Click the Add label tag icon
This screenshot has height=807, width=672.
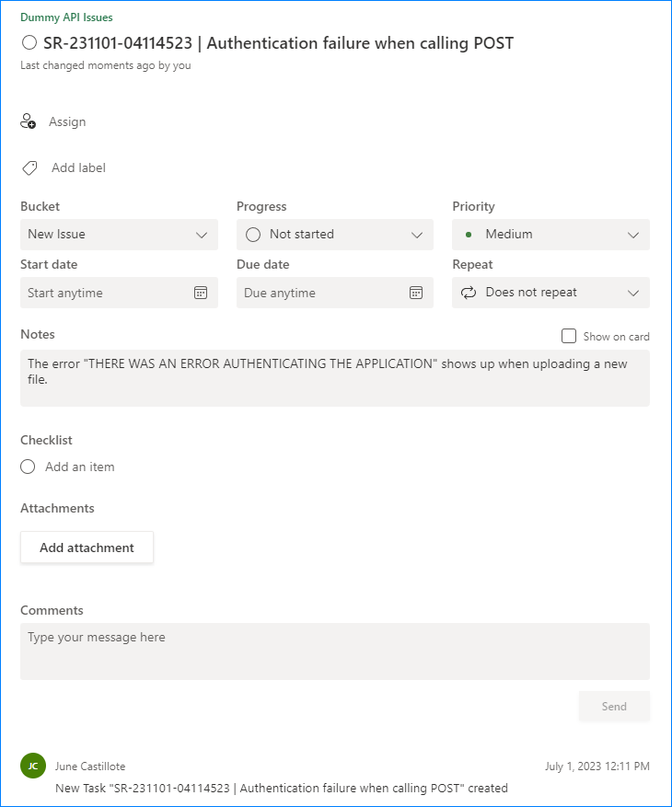tap(29, 167)
